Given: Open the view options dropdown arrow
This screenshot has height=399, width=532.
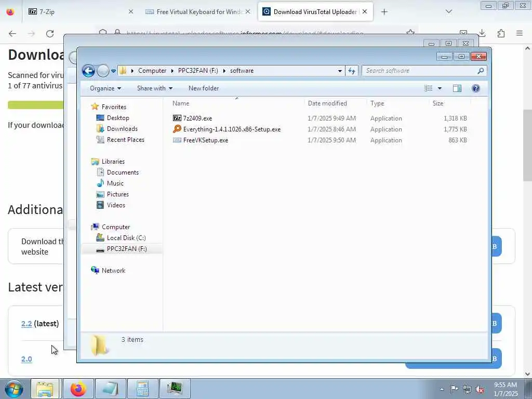Looking at the screenshot, I should click(440, 88).
